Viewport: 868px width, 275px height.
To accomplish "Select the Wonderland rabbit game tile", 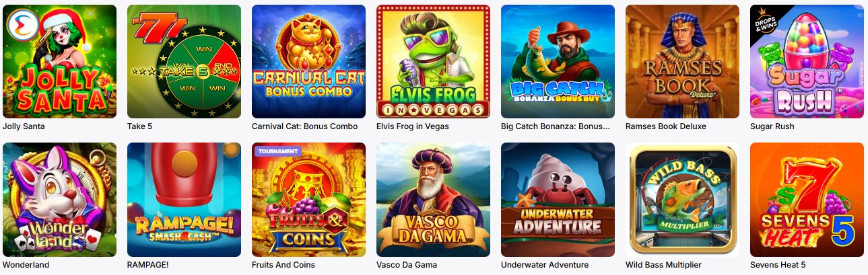I will [x=59, y=200].
